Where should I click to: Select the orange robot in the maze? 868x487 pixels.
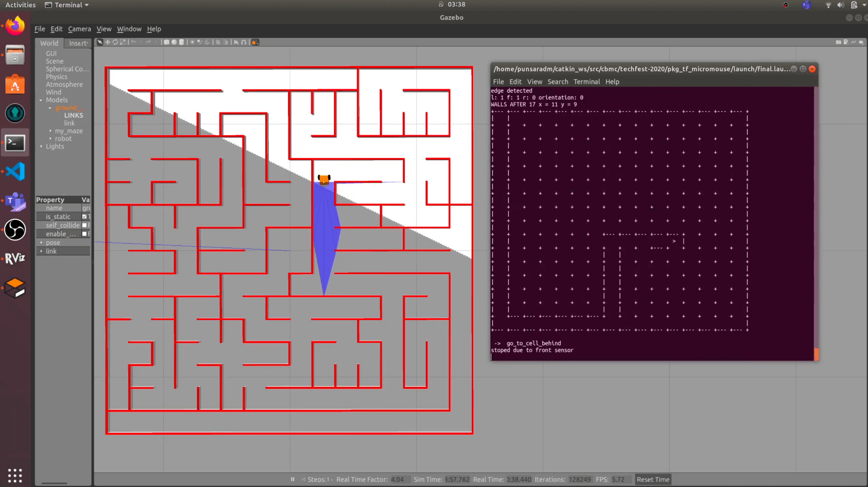324,179
